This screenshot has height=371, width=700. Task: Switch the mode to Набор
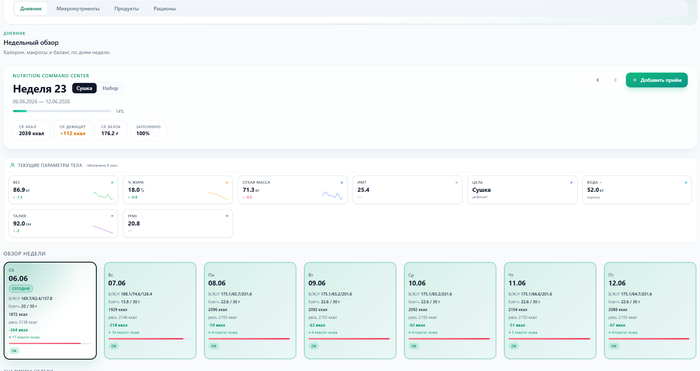110,88
